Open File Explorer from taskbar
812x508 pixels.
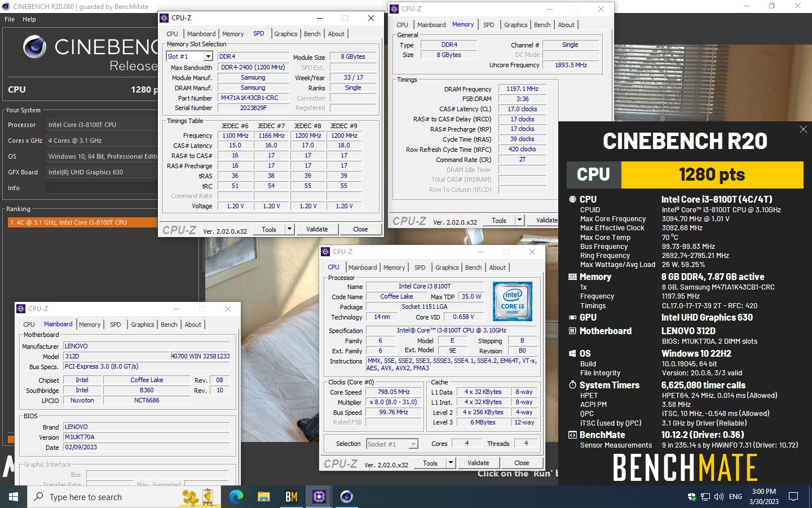(264, 497)
